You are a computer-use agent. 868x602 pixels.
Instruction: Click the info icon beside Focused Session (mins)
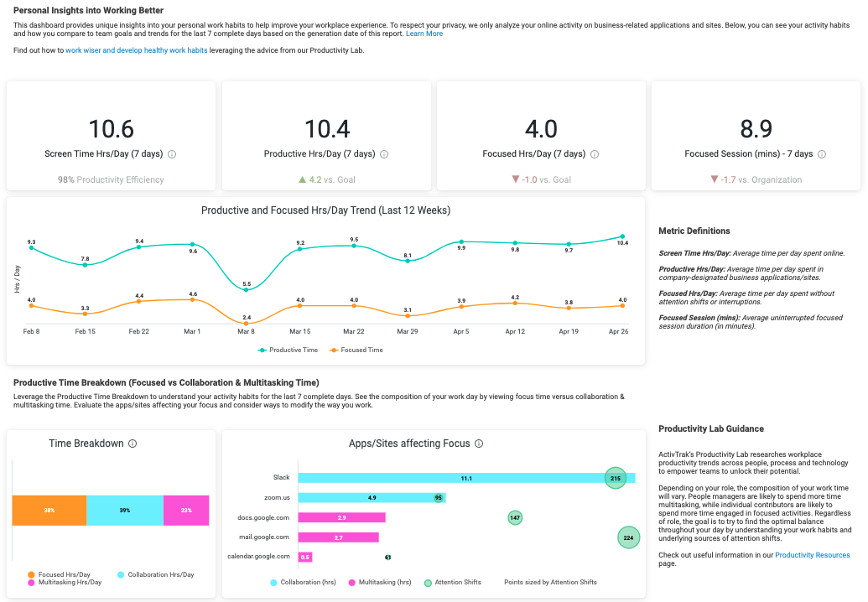click(x=822, y=154)
